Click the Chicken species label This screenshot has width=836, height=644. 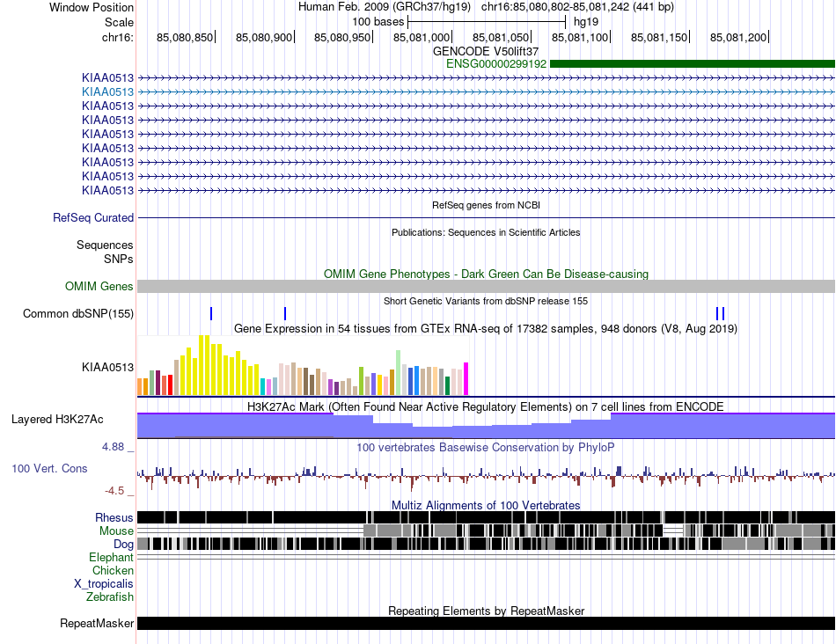113,570
